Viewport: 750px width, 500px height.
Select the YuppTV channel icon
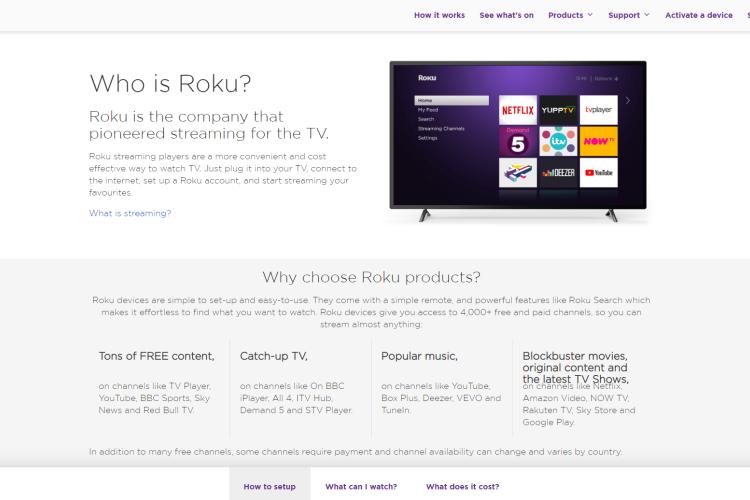tap(558, 110)
